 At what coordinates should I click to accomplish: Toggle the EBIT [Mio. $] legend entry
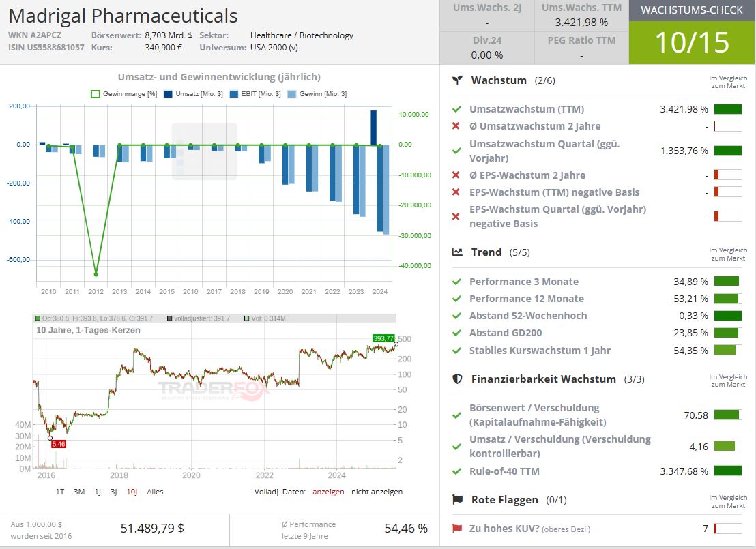pos(255,94)
